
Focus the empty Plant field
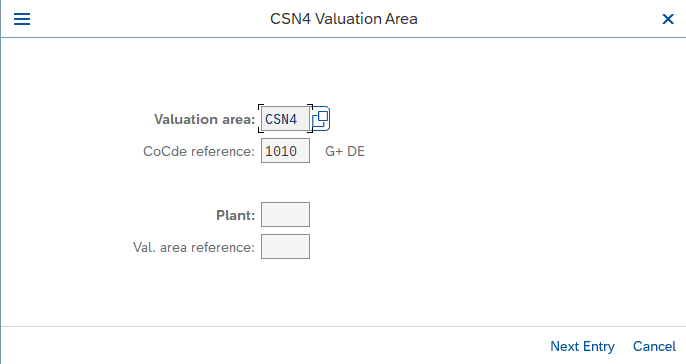[285, 214]
